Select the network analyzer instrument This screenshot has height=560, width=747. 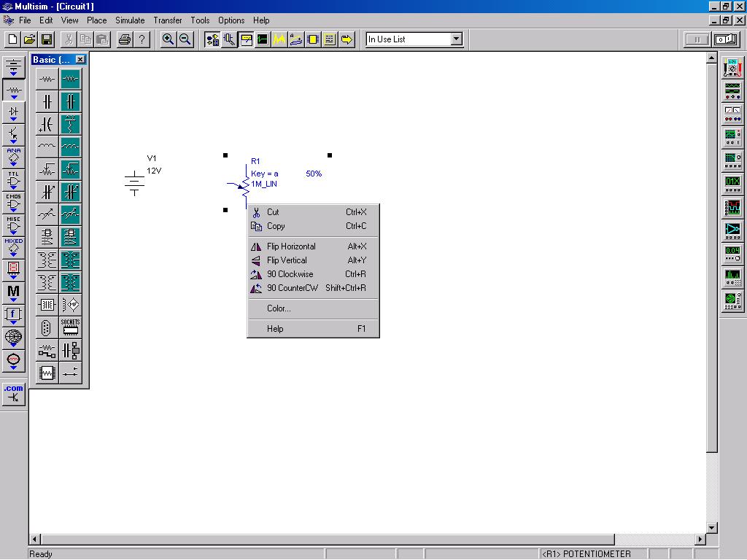click(x=732, y=300)
